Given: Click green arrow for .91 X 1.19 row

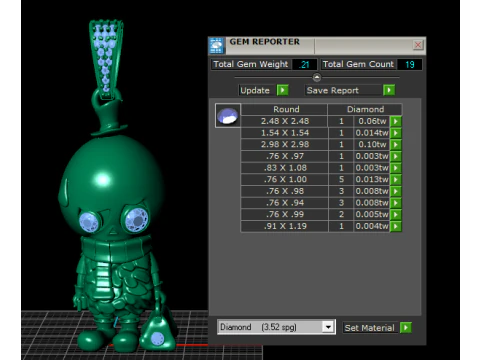Looking at the screenshot, I should coord(395,226).
